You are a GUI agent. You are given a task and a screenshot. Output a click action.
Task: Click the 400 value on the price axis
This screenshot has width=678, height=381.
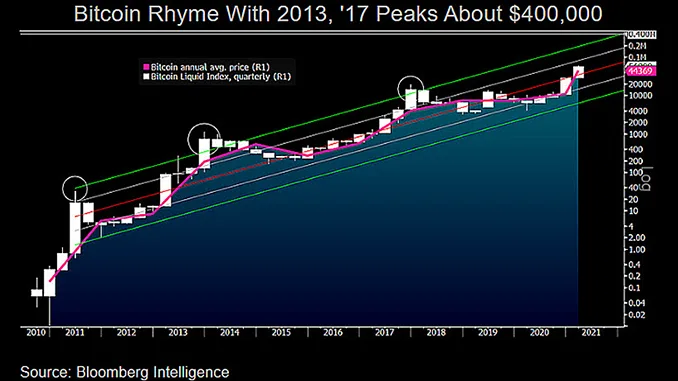(x=636, y=150)
